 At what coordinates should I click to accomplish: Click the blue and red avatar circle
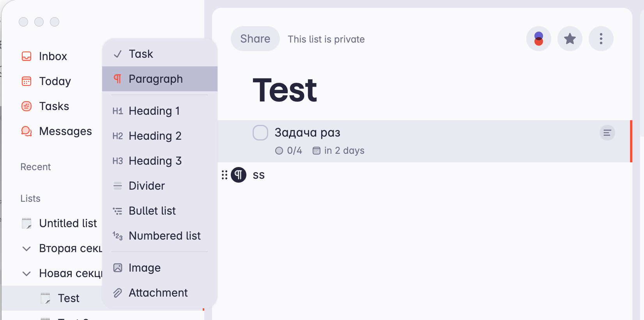pos(538,39)
